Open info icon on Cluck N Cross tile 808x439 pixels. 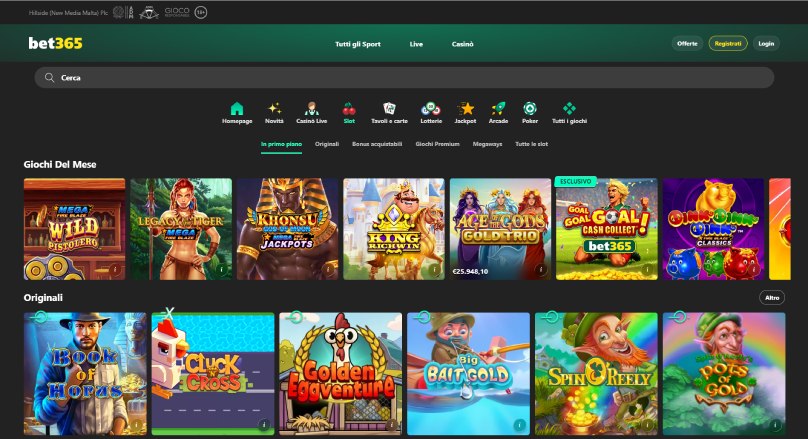point(264,425)
